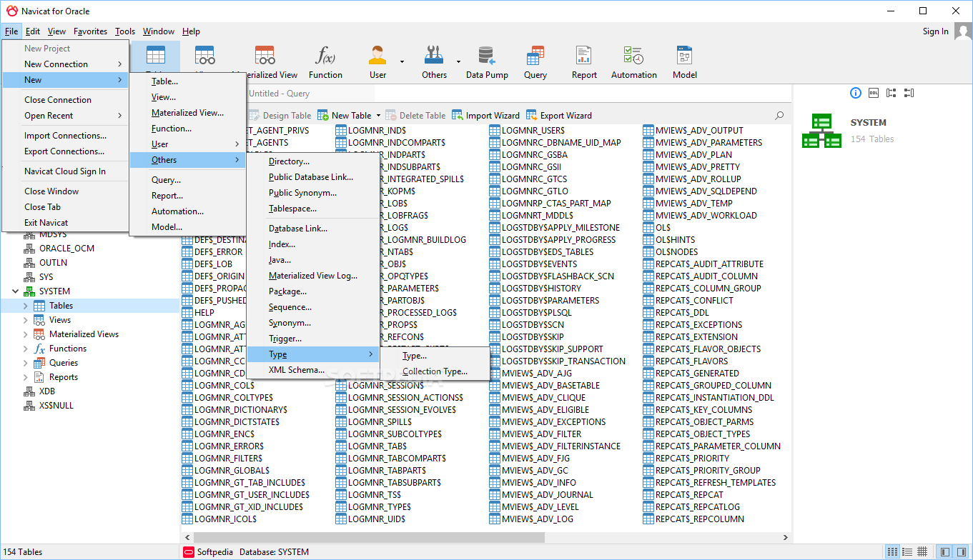Click the Delete Table button

[x=415, y=116]
